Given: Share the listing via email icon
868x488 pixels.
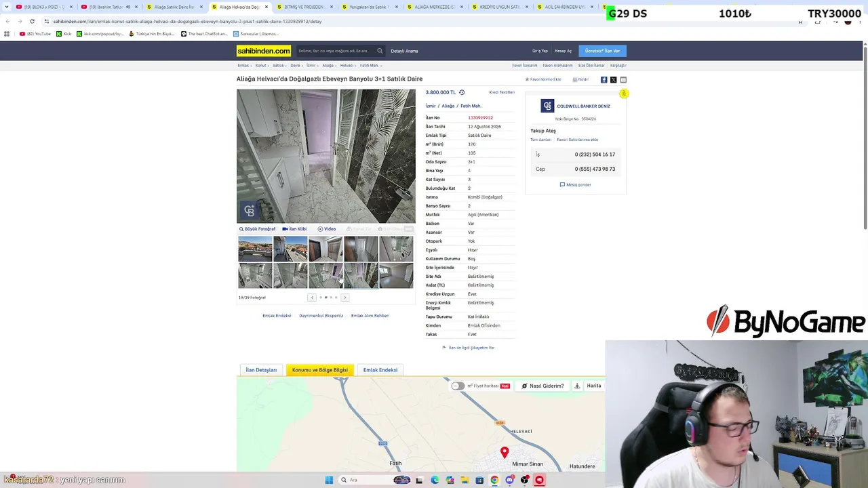Looking at the screenshot, I should (623, 79).
